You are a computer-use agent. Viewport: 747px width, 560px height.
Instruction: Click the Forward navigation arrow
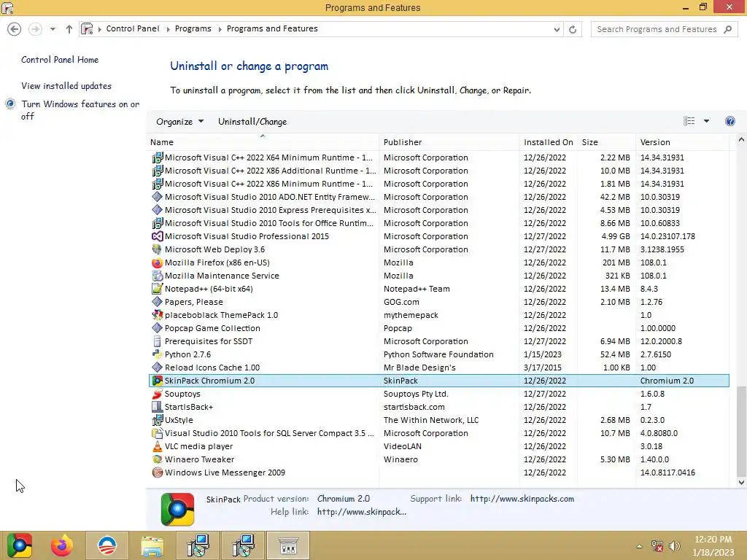[35, 29]
